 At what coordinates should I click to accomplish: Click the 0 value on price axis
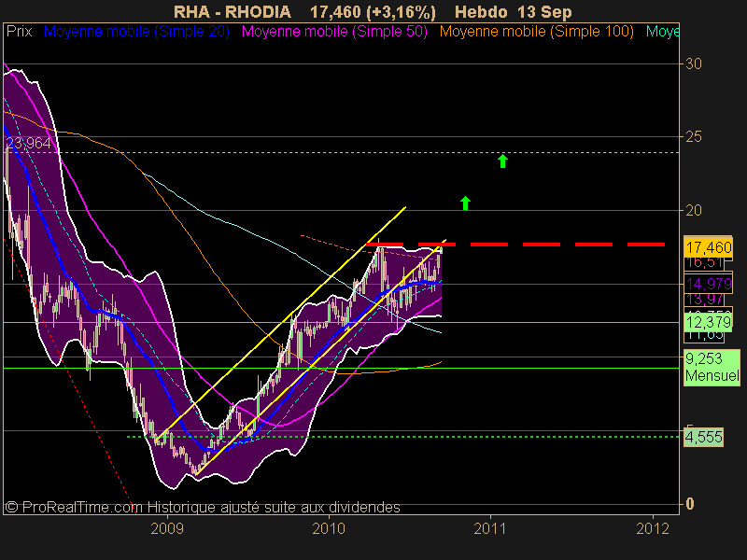(x=689, y=504)
